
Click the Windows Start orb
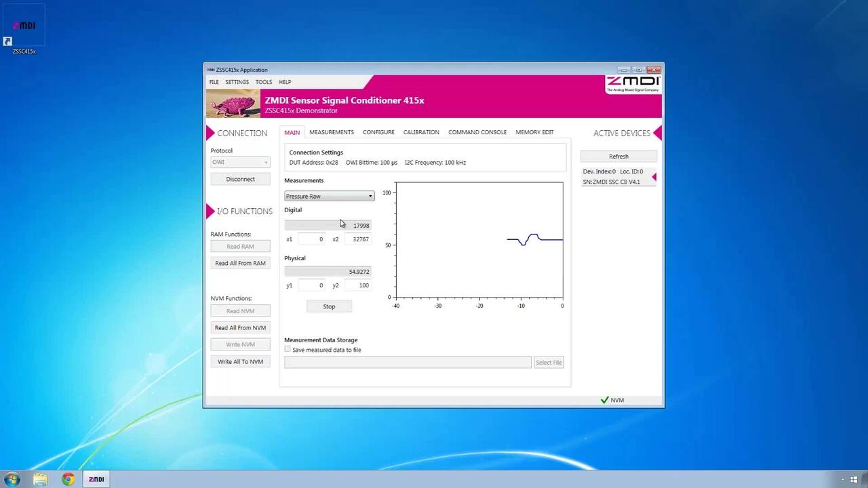(x=12, y=479)
